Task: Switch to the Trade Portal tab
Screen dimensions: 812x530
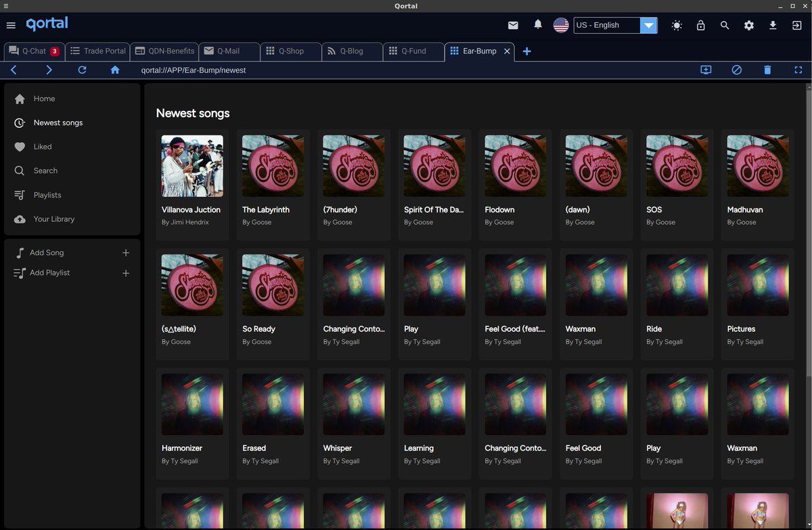Action: click(97, 51)
